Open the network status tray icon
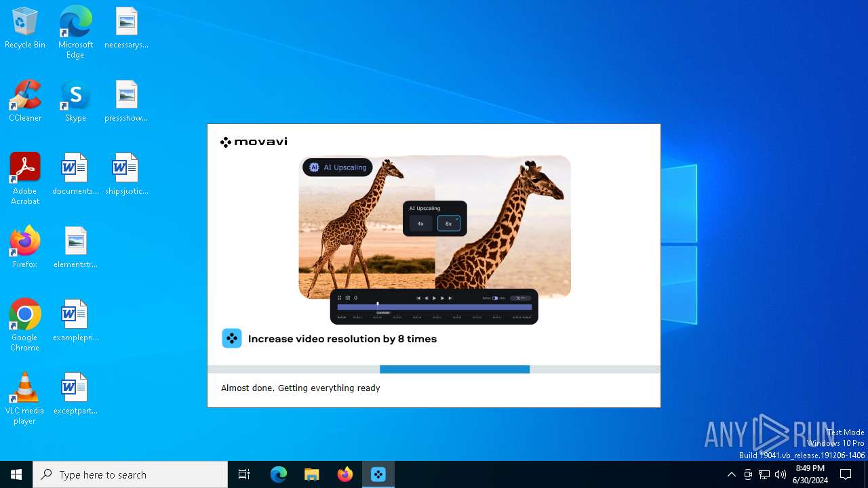This screenshot has width=868, height=488. click(764, 474)
